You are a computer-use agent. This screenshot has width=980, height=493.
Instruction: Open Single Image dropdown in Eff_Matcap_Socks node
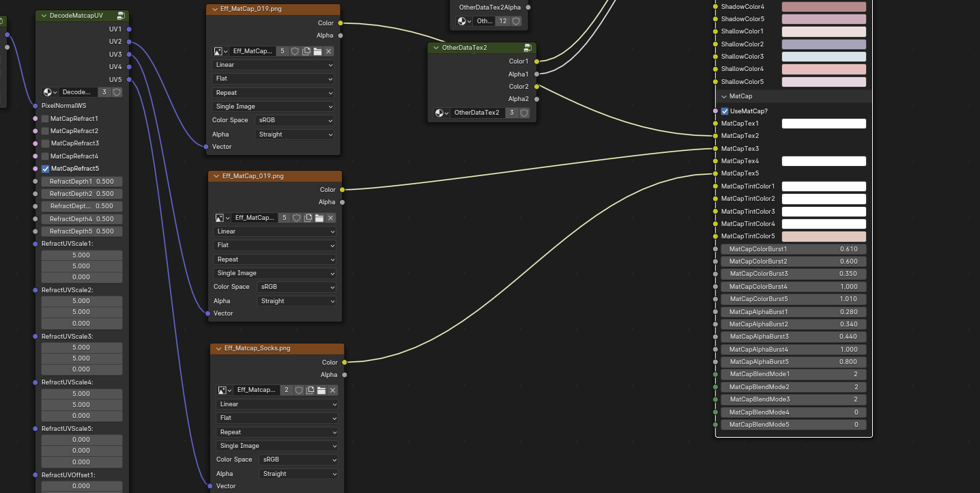click(x=277, y=446)
